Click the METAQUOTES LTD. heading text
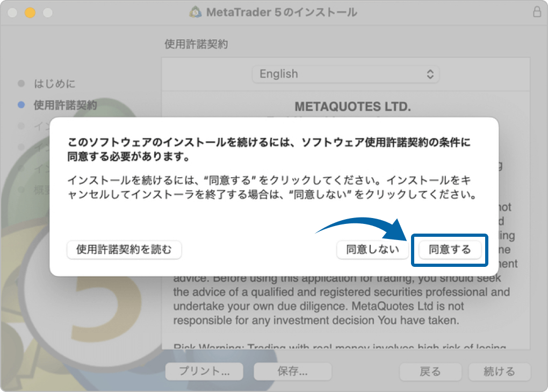Screen dimensions: 548x392 click(353, 106)
